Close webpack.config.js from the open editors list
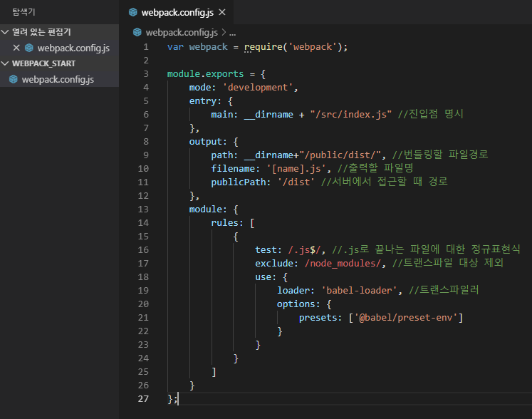532x419 pixels. click(x=16, y=48)
